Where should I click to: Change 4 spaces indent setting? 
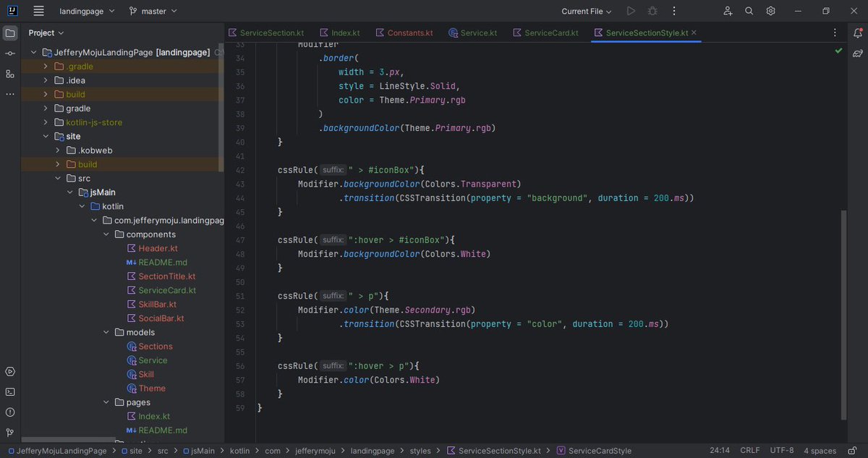coord(820,451)
